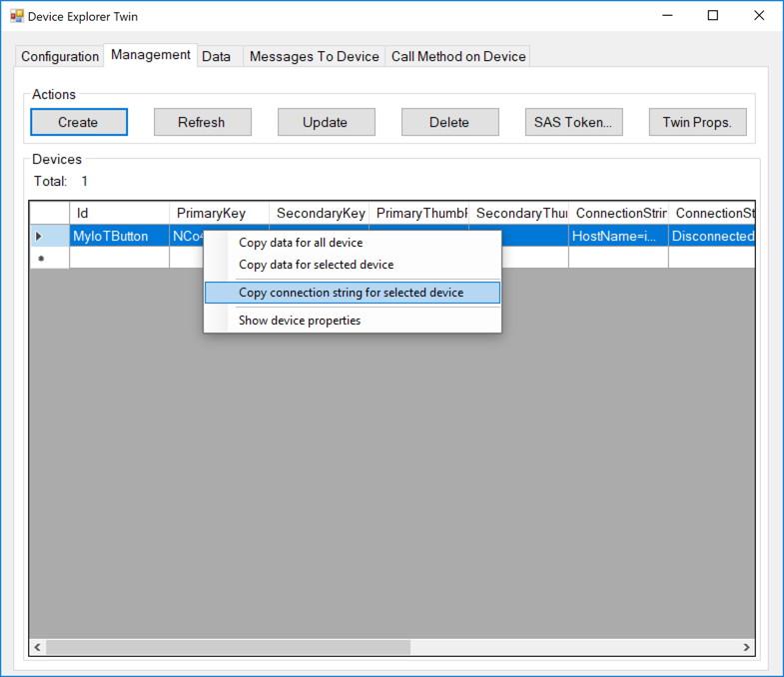This screenshot has height=677, width=784.
Task: Click the PrimaryThumbprint column header
Action: pyautogui.click(x=419, y=213)
